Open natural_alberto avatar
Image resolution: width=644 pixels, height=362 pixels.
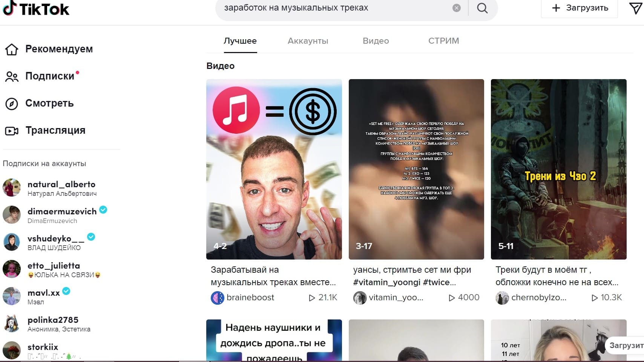(12, 188)
